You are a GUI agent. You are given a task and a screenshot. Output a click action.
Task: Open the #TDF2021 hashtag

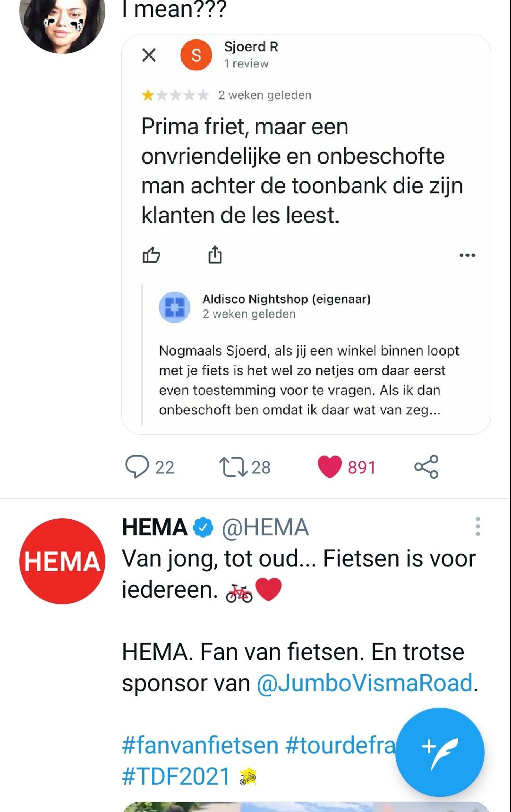pos(176,777)
